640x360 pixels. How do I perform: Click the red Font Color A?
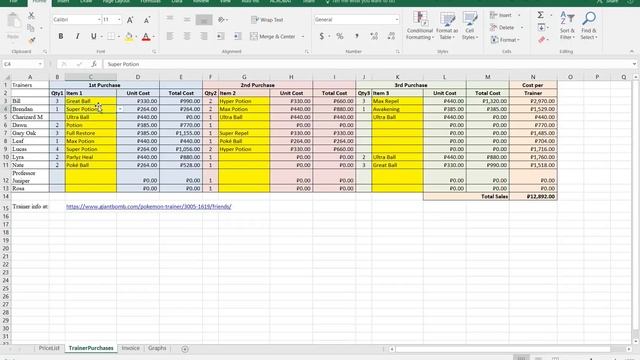[x=146, y=37]
